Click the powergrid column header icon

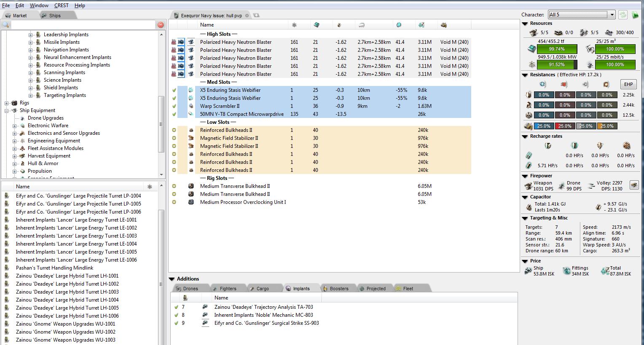pyautogui.click(x=294, y=25)
